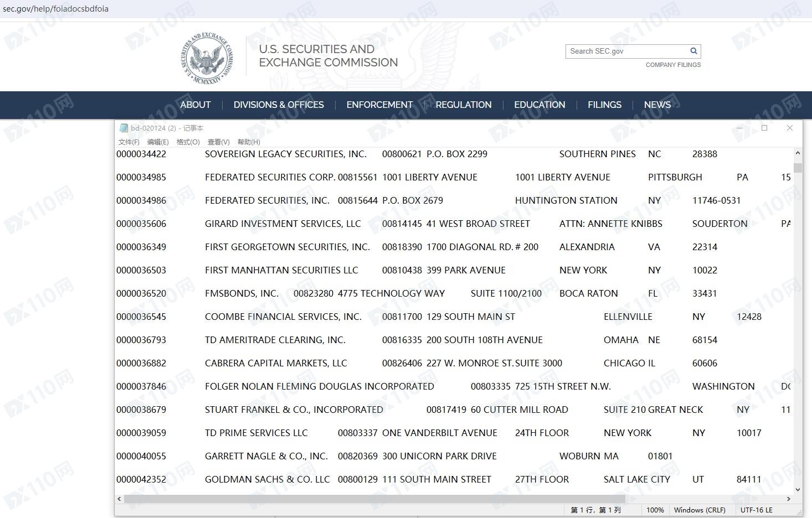Screen dimensions: 812x518
Task: Minimize the Notepad window
Action: coord(739,128)
